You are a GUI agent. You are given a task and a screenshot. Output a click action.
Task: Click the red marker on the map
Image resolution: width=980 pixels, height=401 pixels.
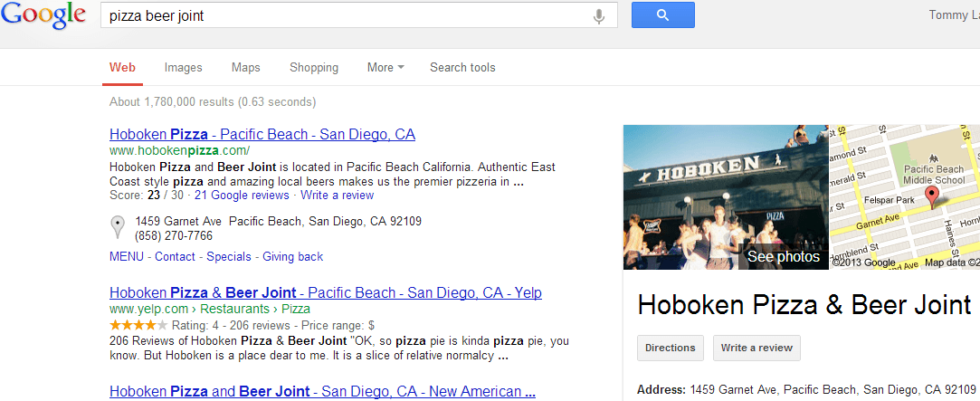(x=932, y=197)
